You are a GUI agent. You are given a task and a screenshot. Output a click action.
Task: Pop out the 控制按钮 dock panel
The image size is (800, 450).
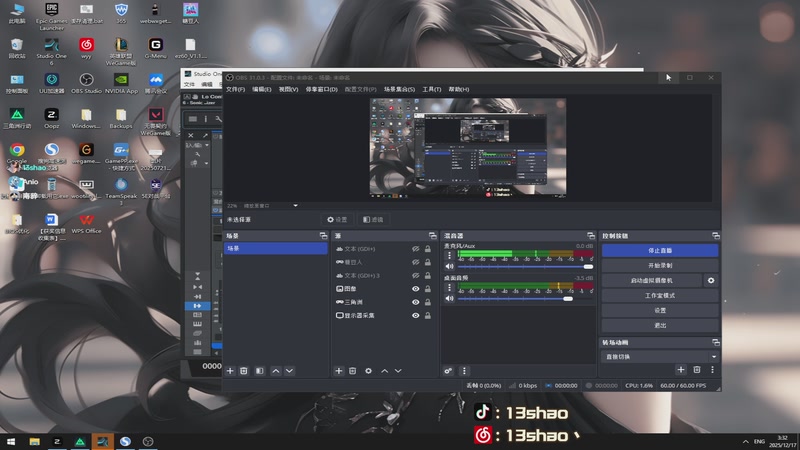coord(716,236)
